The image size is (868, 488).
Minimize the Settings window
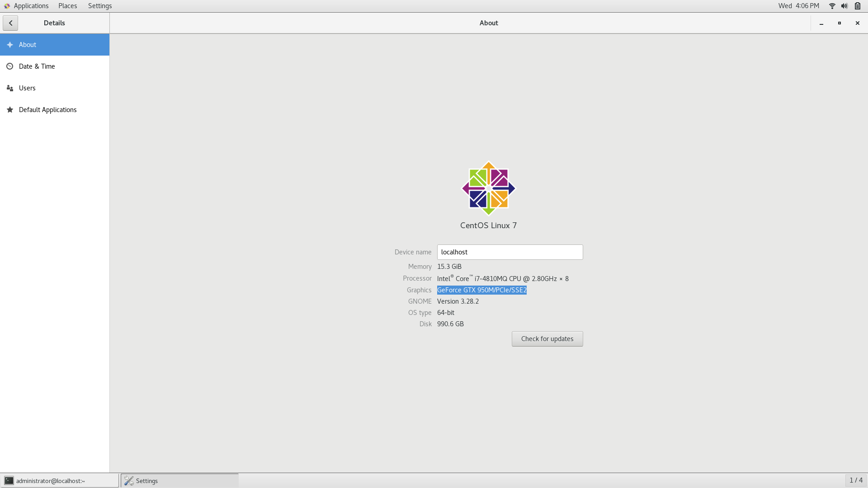tap(821, 23)
